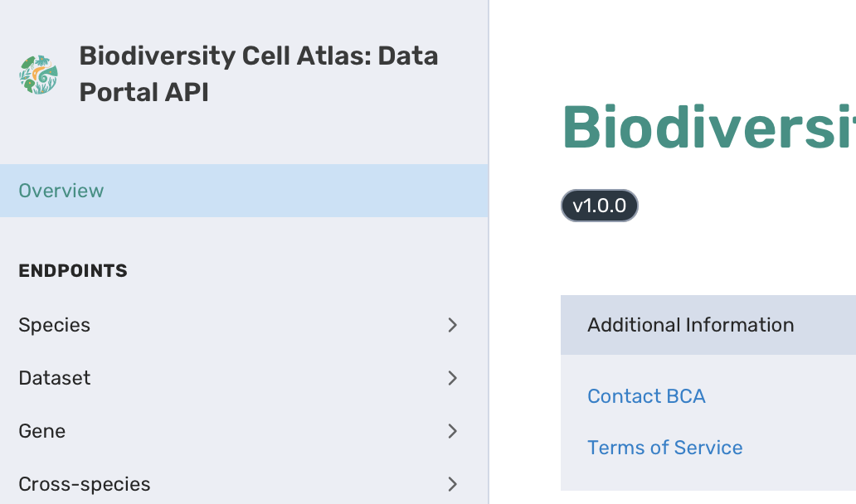Click empty panel space right of Contact BCA

[788, 396]
